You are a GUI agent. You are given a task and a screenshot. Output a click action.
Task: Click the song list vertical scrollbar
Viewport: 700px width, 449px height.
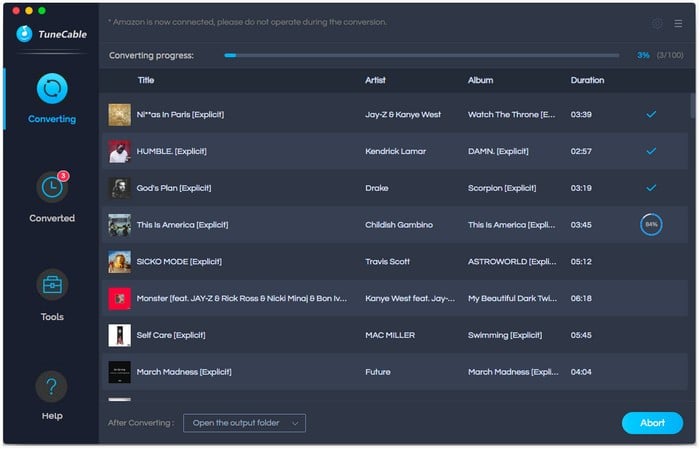(693, 105)
